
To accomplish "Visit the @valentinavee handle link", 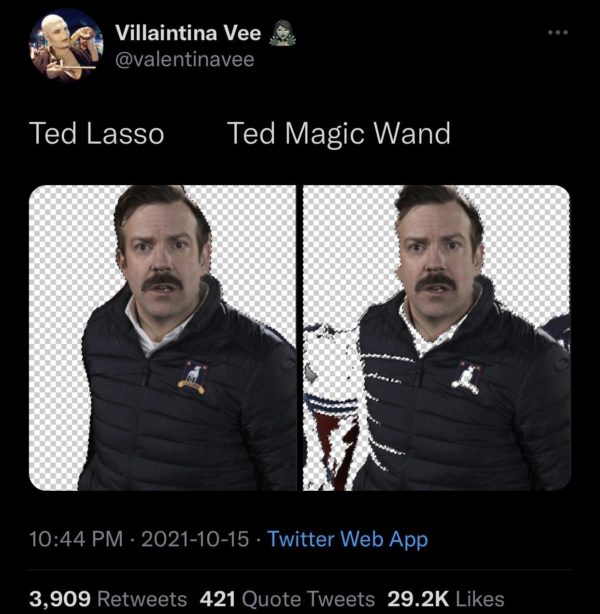I will (185, 60).
